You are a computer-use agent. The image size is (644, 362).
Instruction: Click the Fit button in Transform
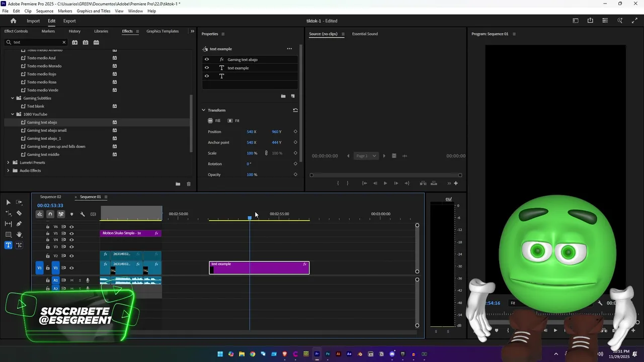click(x=233, y=121)
